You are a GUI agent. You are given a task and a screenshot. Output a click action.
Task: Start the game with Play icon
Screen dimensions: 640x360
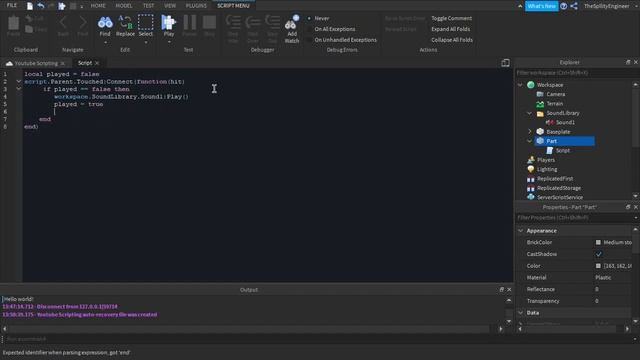[168, 22]
